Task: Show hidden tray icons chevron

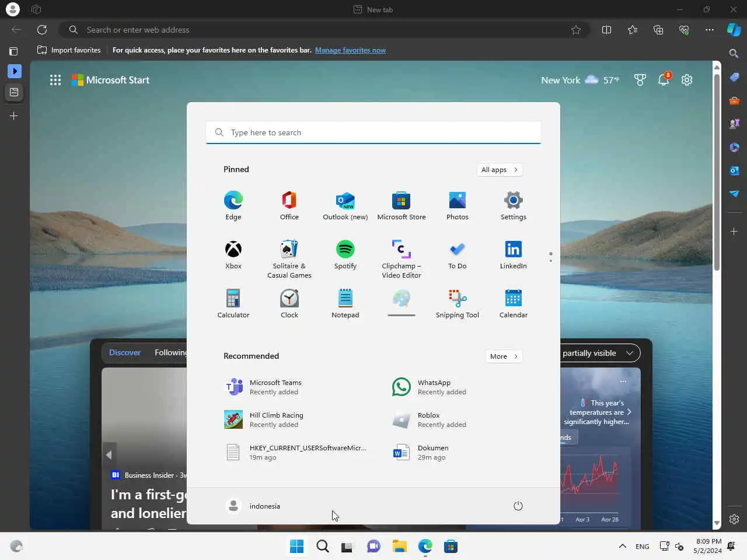Action: tap(623, 546)
